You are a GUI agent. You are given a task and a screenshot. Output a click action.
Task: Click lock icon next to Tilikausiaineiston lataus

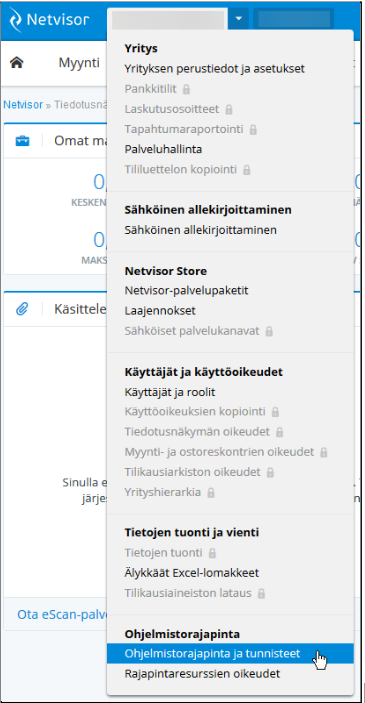(261, 594)
